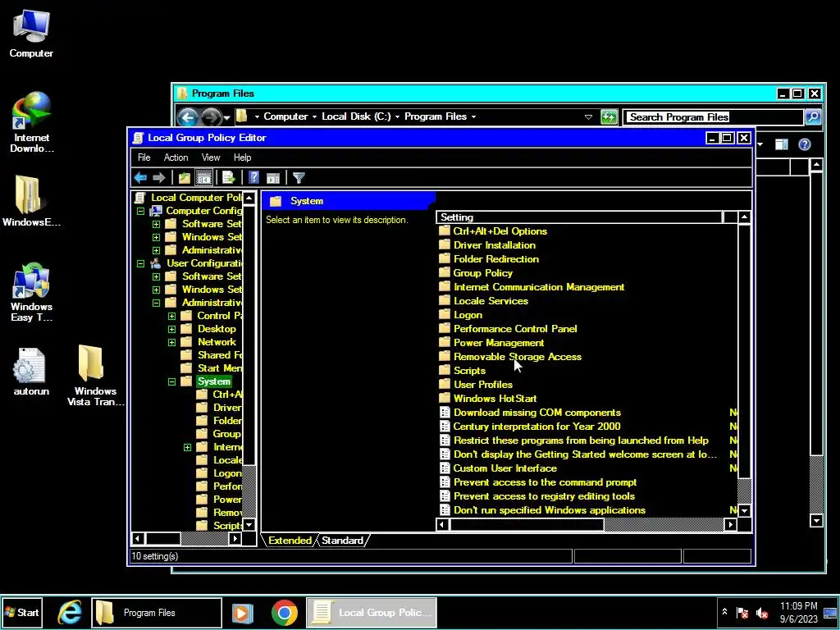Viewport: 840px width, 630px height.
Task: Switch to the Standard tab
Action: (x=342, y=540)
